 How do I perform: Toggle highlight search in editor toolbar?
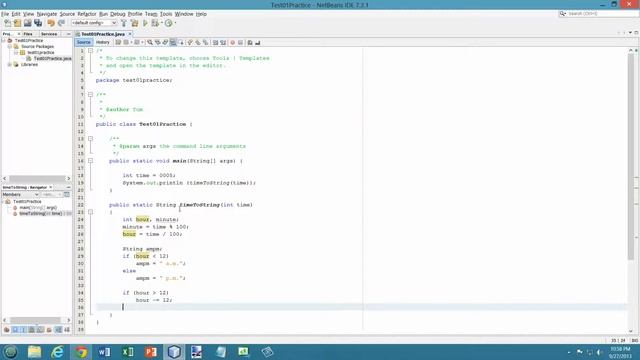(173, 42)
